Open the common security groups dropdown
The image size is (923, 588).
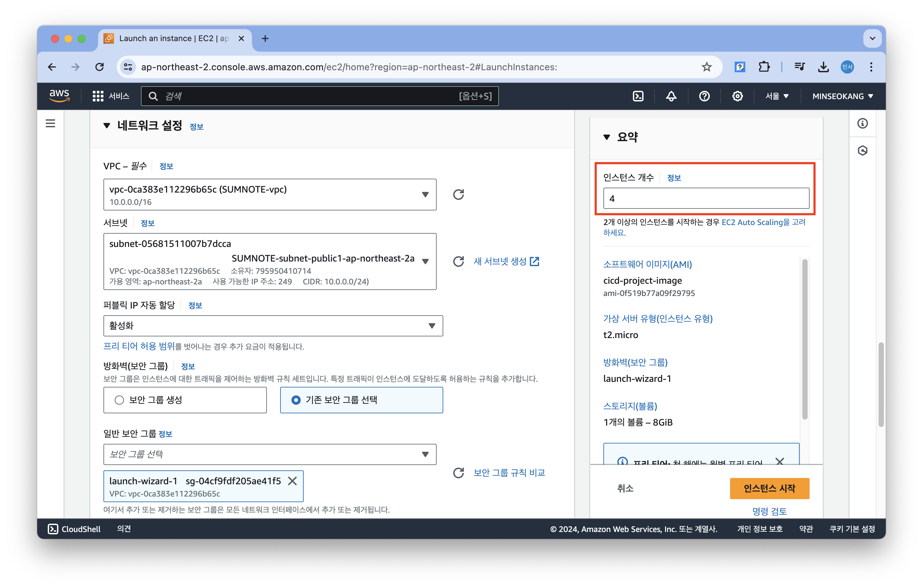click(x=270, y=454)
